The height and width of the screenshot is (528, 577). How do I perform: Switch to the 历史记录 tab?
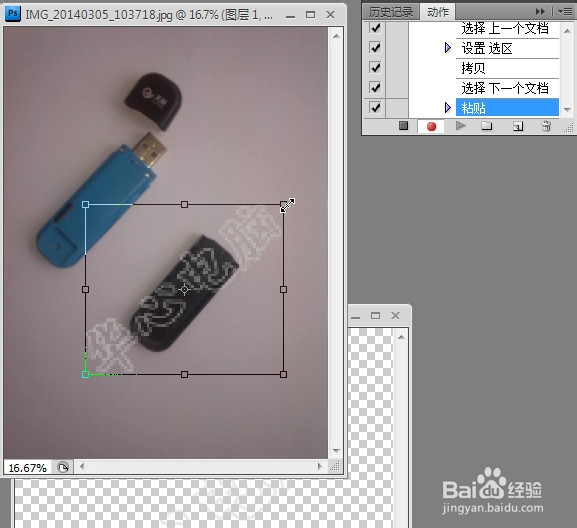[x=390, y=12]
